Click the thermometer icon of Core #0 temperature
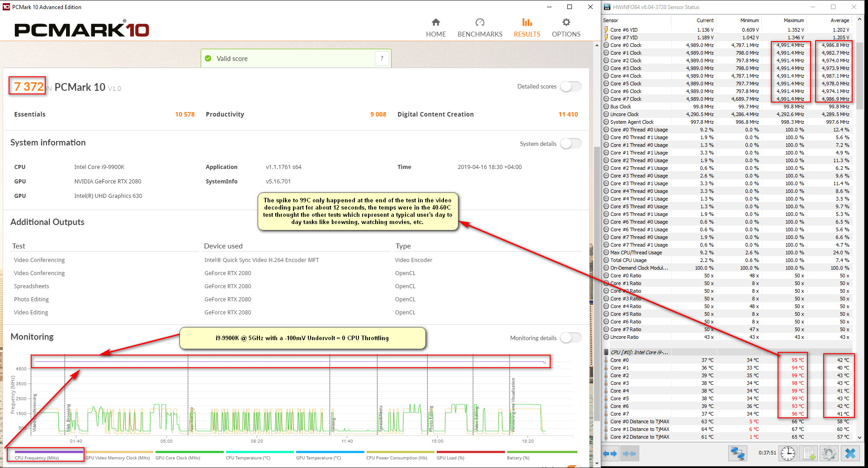Viewport: 868px width, 468px height. (x=606, y=360)
